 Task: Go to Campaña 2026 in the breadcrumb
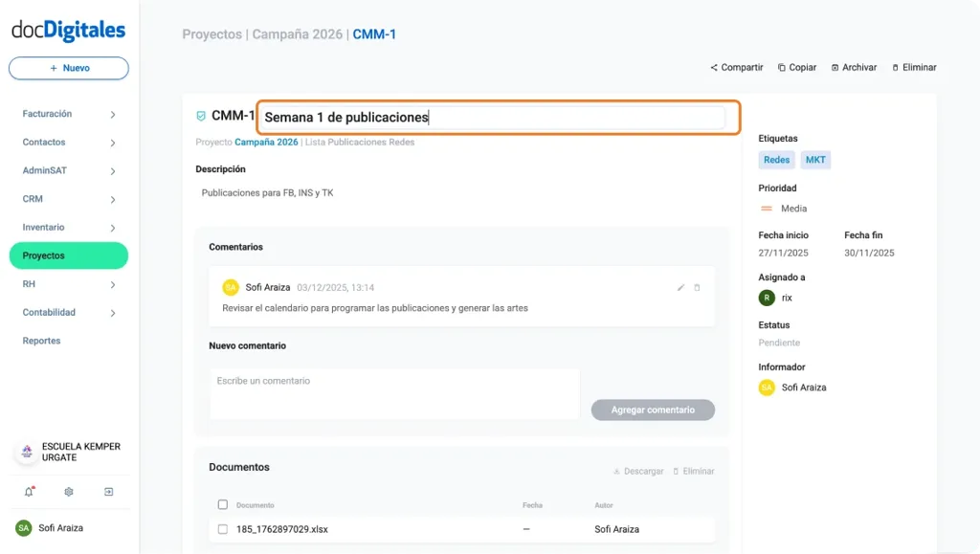299,33
